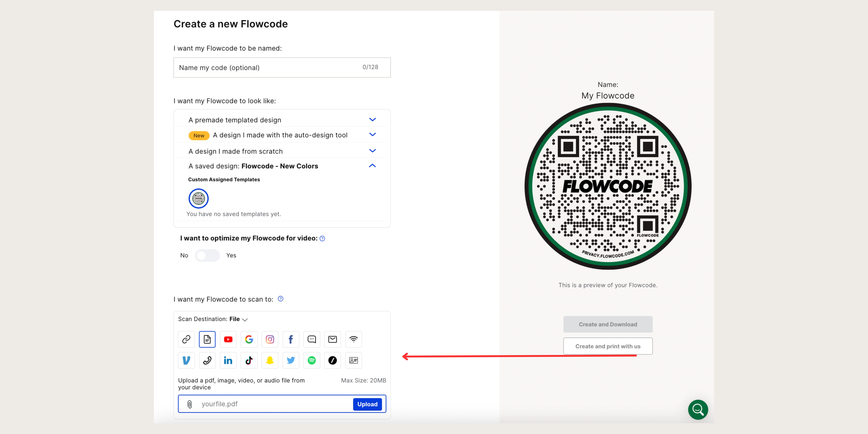The image size is (868, 434).
Task: Select the email scan destination icon
Action: [333, 339]
